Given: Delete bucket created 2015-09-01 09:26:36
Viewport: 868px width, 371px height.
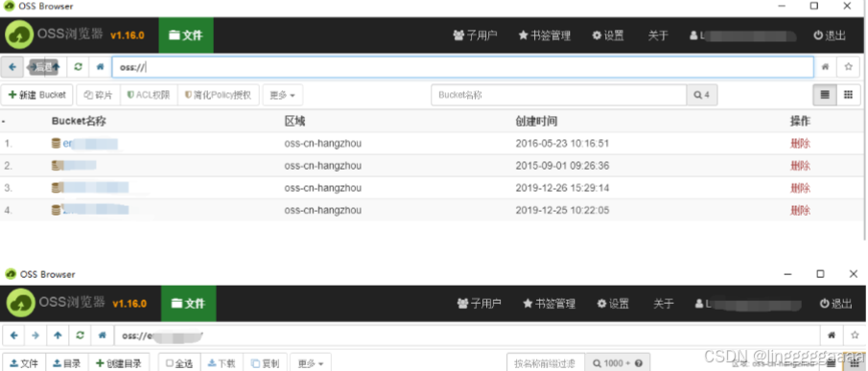Looking at the screenshot, I should (x=800, y=166).
